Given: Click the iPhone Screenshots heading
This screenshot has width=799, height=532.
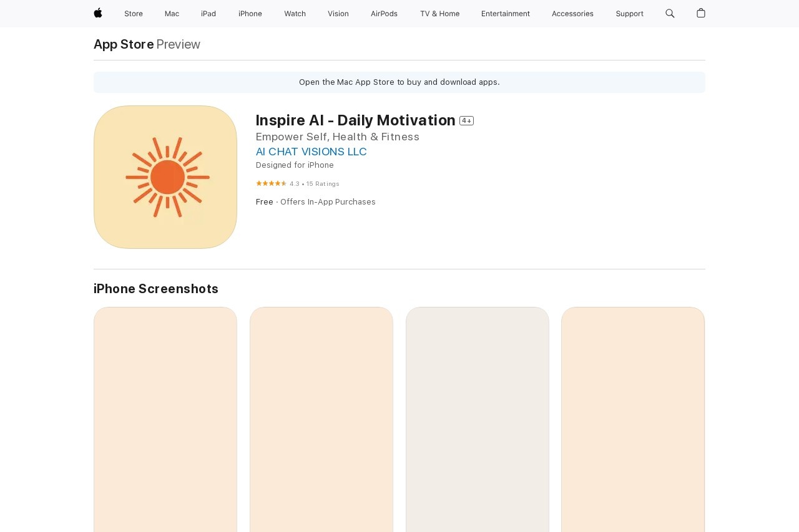Looking at the screenshot, I should (x=156, y=289).
